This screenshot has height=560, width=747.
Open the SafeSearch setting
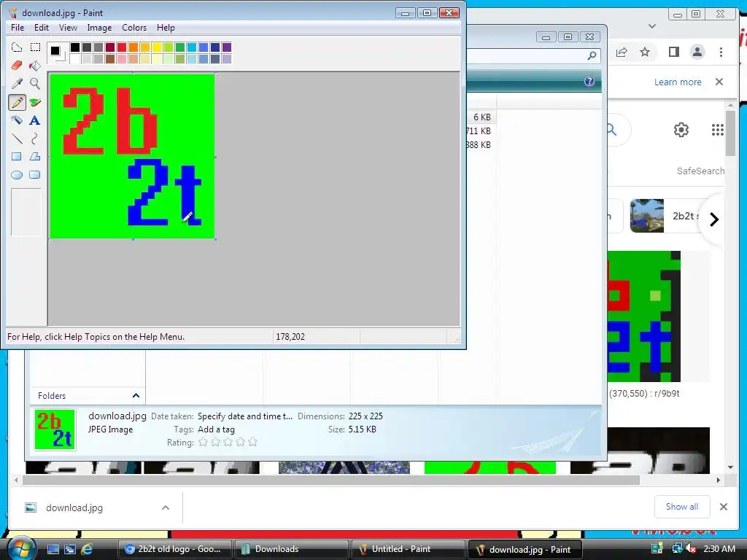pos(700,171)
